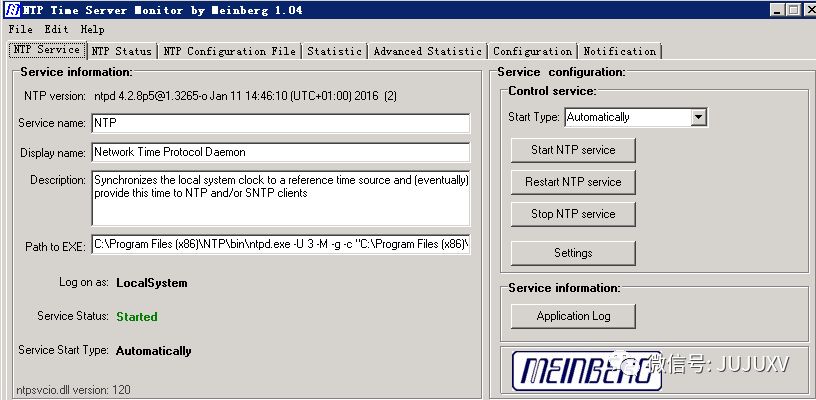
Task: Click the Service name field containing NTP
Action: [281, 123]
